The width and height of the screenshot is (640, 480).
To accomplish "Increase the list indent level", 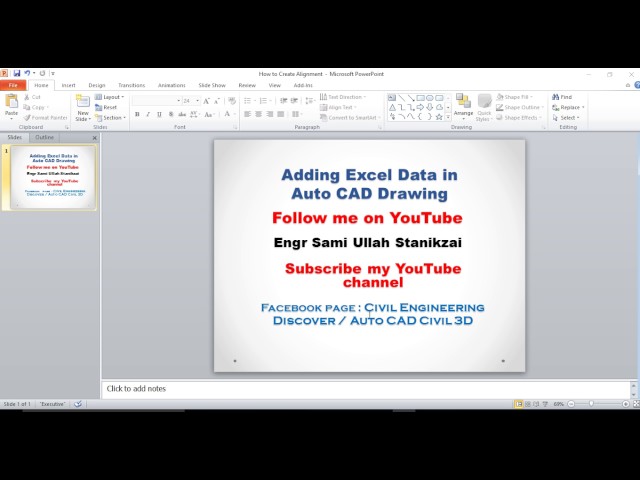I will click(294, 101).
